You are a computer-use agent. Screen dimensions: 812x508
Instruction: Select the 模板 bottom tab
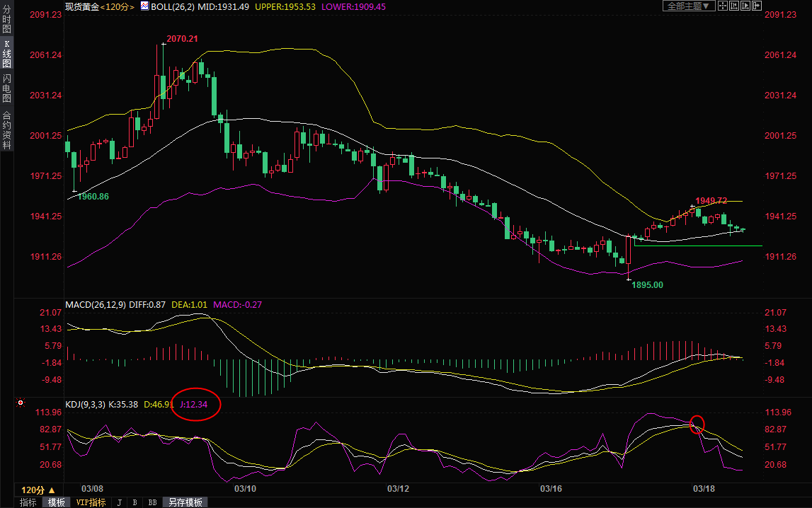57,502
